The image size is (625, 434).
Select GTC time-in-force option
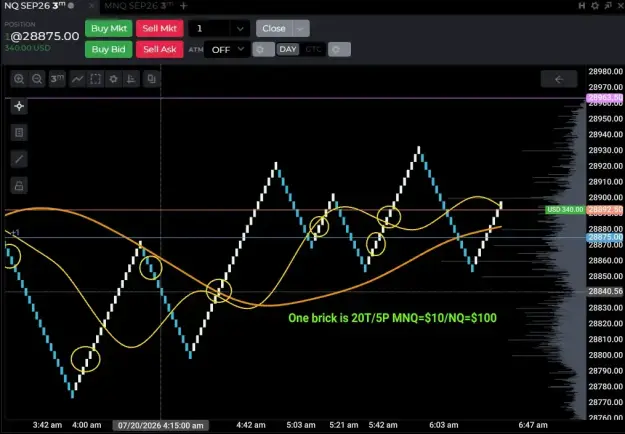[x=313, y=49]
